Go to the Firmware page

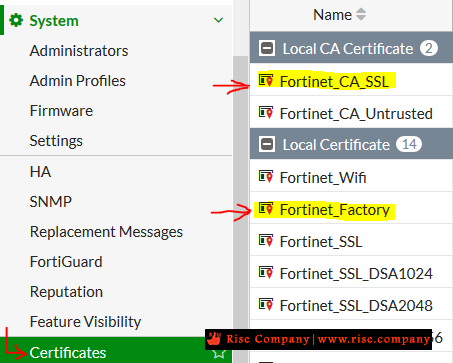(61, 111)
